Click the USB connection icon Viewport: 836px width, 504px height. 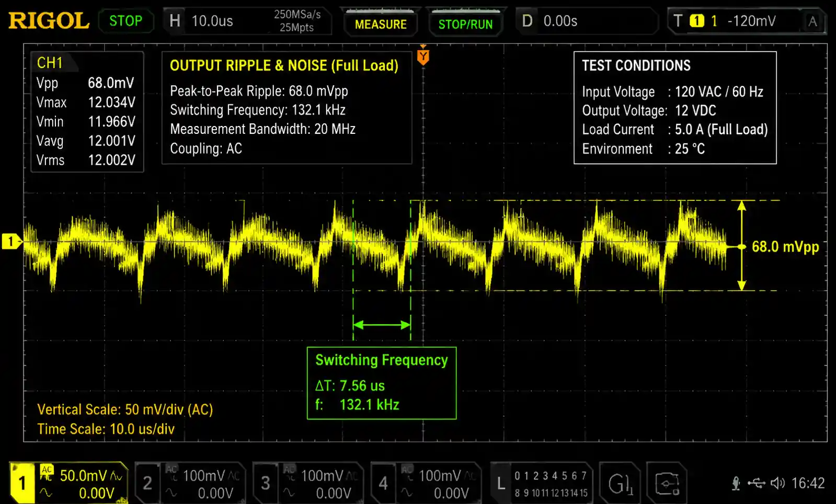[756, 483]
